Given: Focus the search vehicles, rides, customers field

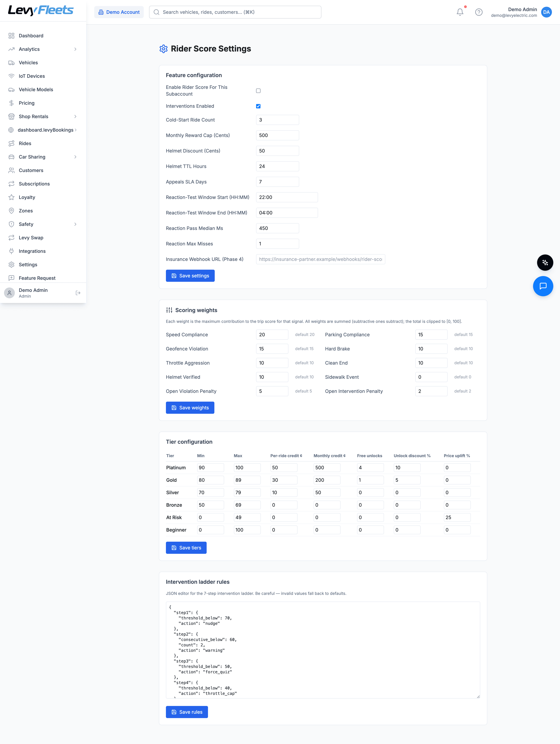Looking at the screenshot, I should coord(235,12).
